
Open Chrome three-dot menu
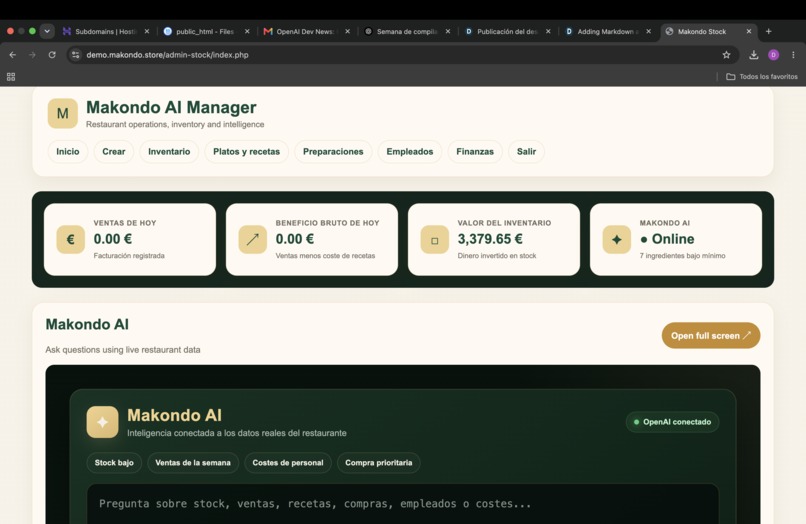tap(793, 55)
